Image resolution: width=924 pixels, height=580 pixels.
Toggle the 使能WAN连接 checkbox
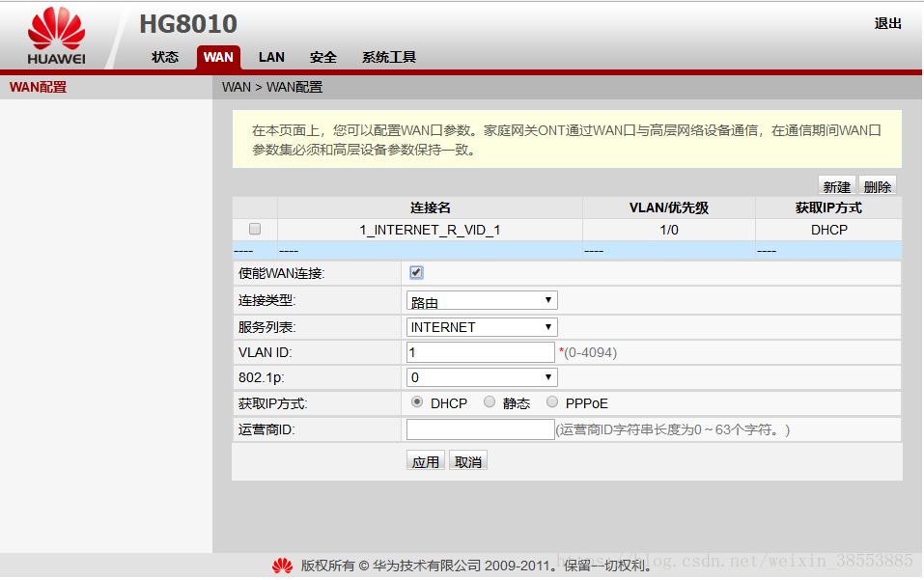tap(416, 273)
